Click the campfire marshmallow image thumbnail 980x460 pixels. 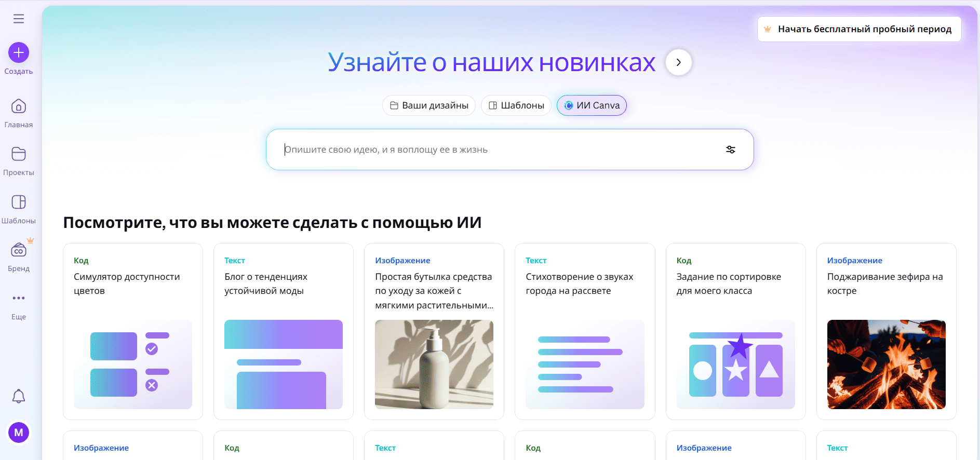coord(887,364)
